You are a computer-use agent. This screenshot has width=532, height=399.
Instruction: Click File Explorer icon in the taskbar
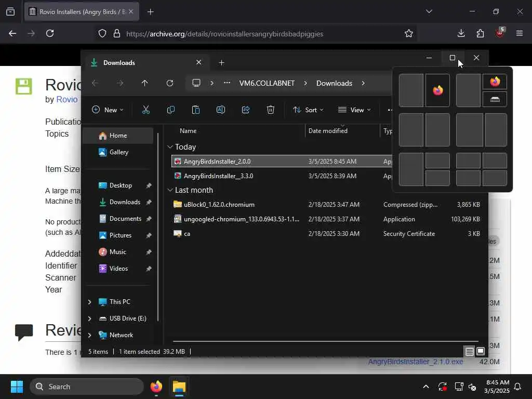coord(179,387)
